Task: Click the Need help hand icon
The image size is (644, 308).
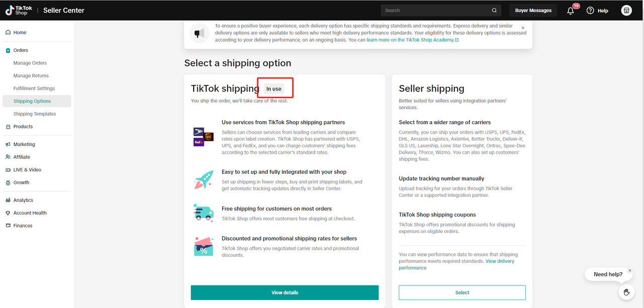Action: 626,292
